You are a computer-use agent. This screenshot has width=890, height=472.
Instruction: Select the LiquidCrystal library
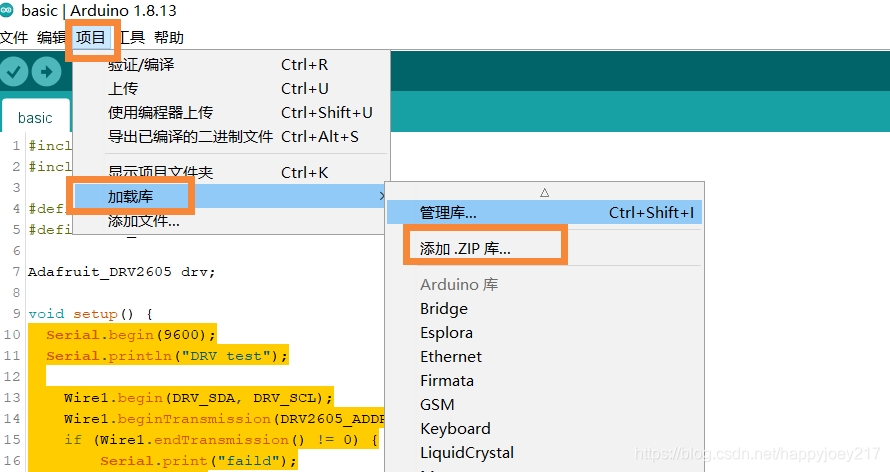(x=544, y=452)
